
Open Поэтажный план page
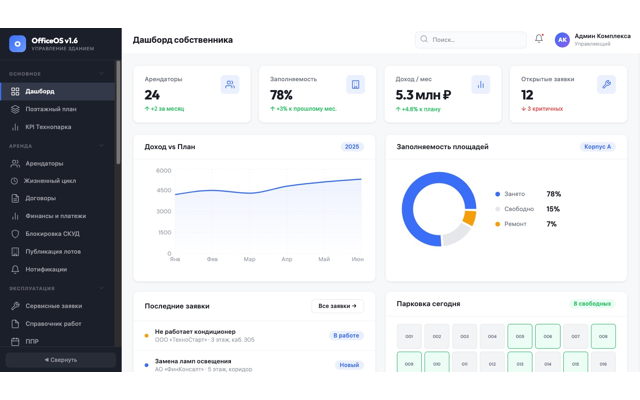pyautogui.click(x=58, y=109)
